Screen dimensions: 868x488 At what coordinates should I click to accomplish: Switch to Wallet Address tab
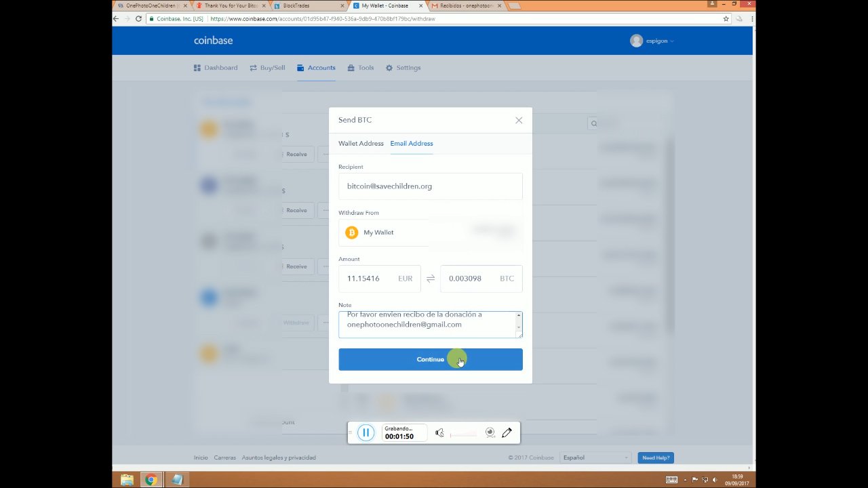(x=361, y=144)
